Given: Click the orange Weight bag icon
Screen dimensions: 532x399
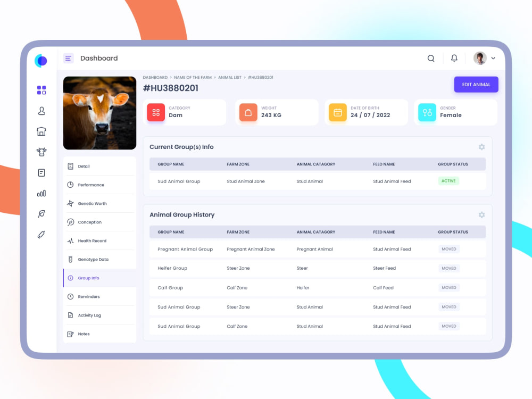Looking at the screenshot, I should (x=248, y=112).
